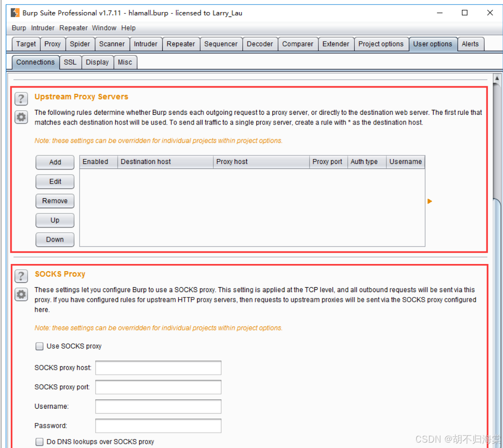503x448 pixels.
Task: Click the Edit button
Action: 55,181
